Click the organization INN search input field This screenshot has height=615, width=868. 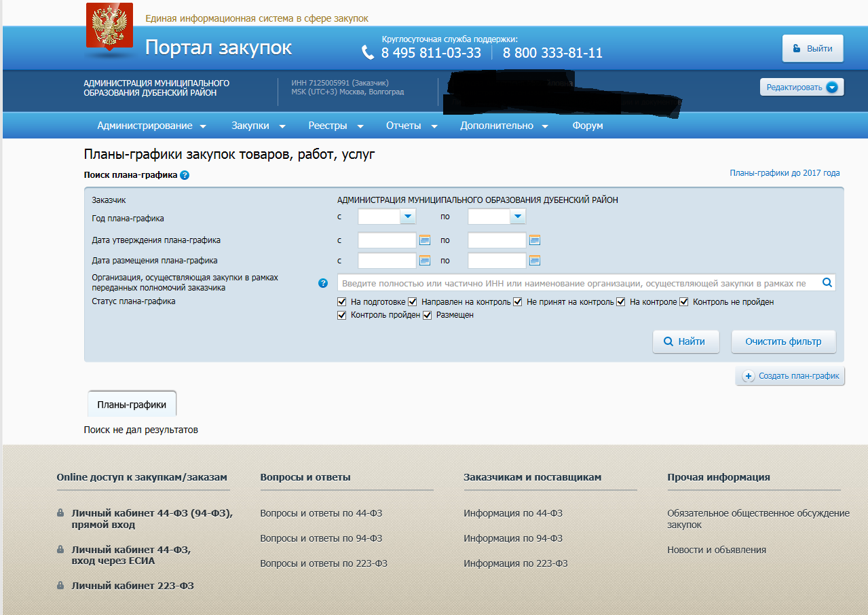pos(577,283)
